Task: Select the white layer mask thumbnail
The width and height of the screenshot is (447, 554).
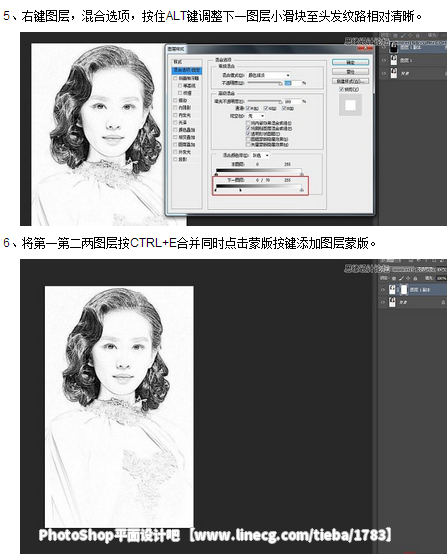Action: pyautogui.click(x=404, y=290)
